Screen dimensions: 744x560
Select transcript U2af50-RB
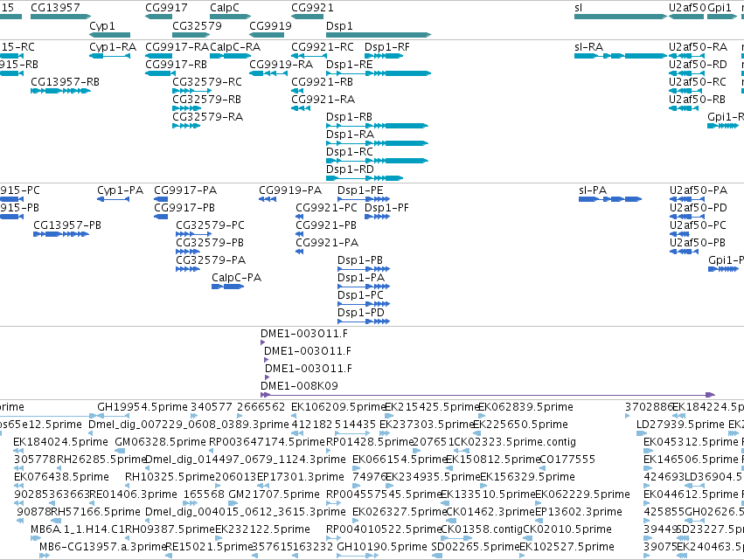[x=697, y=100]
